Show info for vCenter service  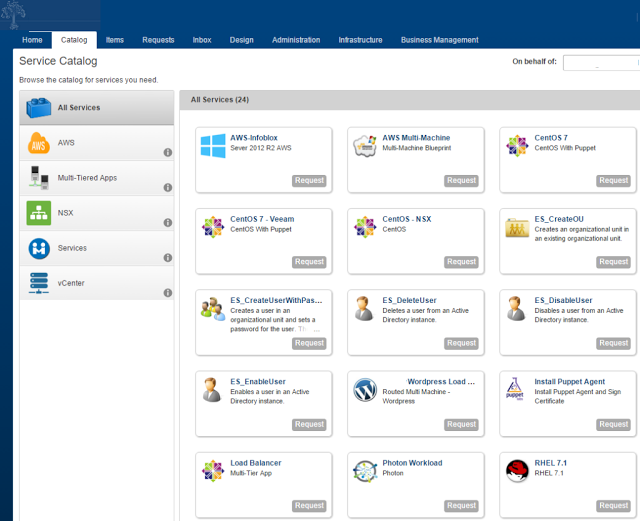[x=168, y=293]
